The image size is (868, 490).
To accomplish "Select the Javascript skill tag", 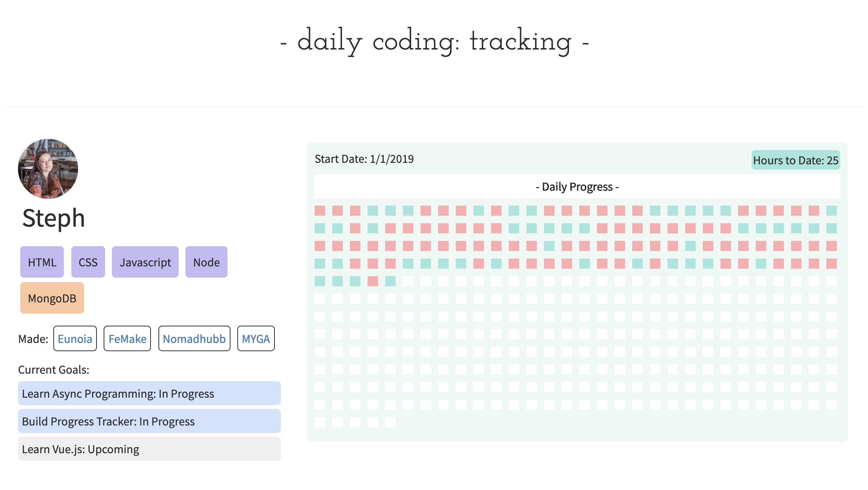I will point(145,262).
